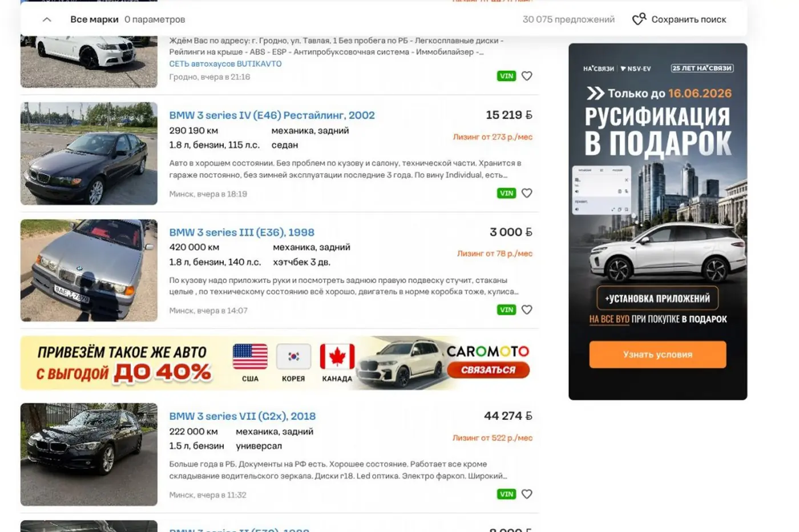Click the 15 219 price
The image size is (799, 532).
pos(509,115)
